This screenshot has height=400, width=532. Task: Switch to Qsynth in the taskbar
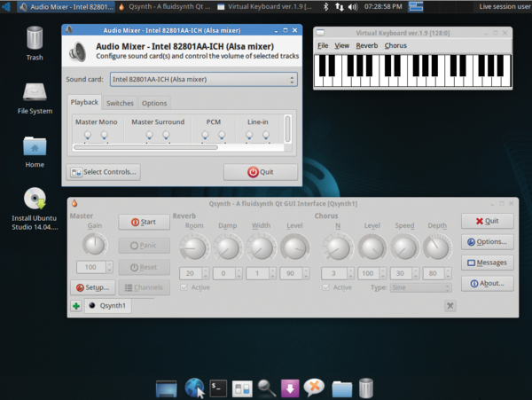point(165,6)
